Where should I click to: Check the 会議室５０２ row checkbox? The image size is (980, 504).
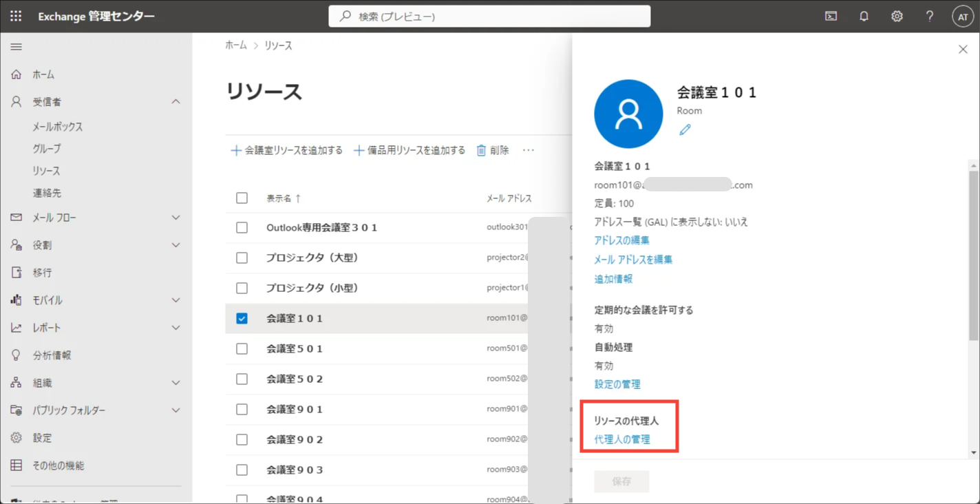click(242, 379)
